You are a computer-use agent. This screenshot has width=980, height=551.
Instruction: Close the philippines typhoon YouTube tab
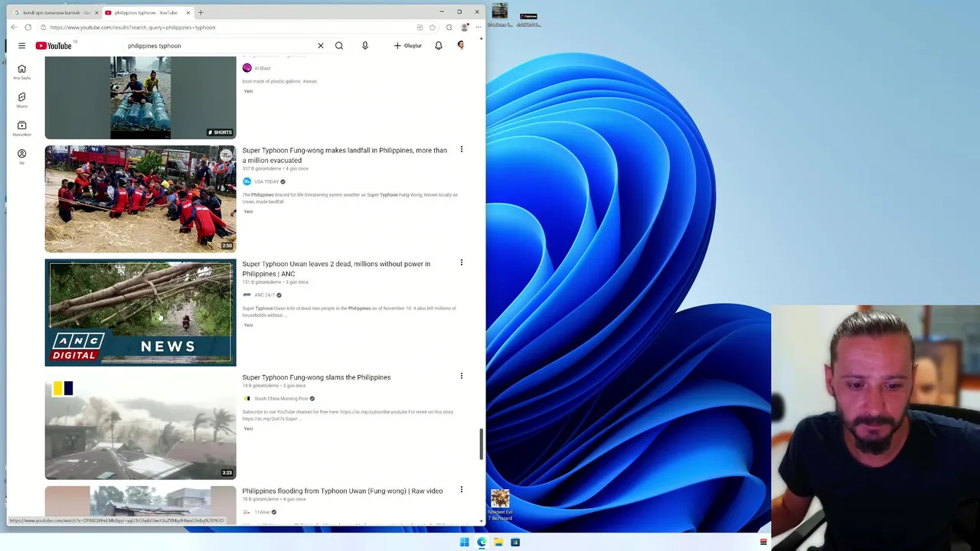[x=188, y=12]
